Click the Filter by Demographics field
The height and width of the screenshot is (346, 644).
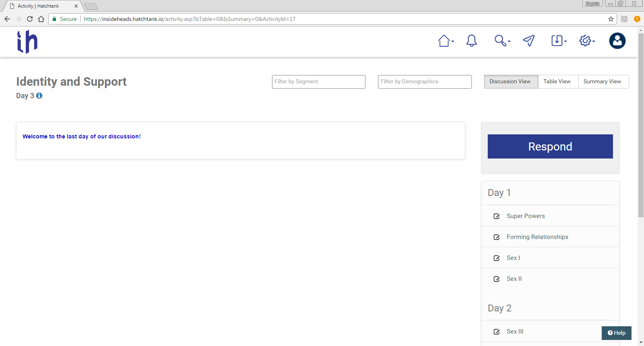pyautogui.click(x=425, y=82)
